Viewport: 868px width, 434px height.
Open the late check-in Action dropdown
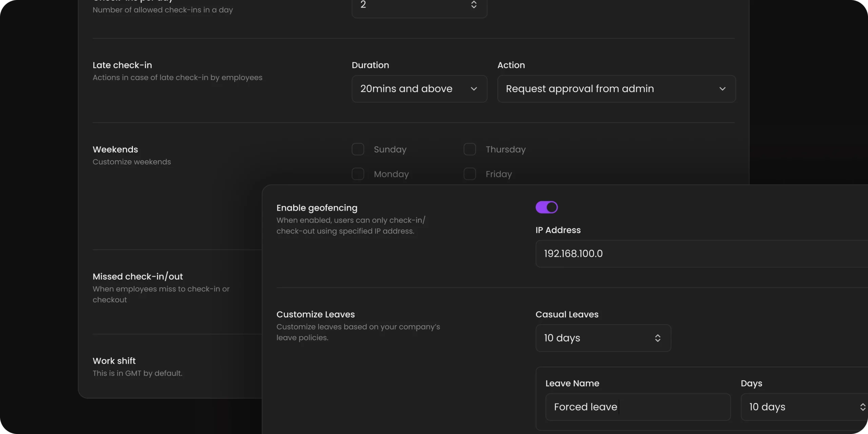(616, 89)
